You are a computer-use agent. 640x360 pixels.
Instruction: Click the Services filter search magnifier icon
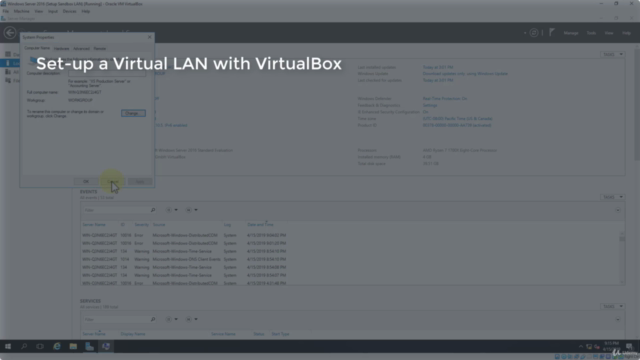click(153, 319)
